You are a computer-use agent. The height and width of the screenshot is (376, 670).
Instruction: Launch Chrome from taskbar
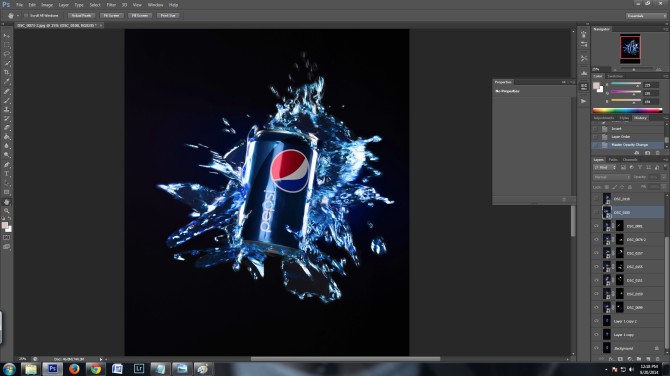(x=96, y=369)
